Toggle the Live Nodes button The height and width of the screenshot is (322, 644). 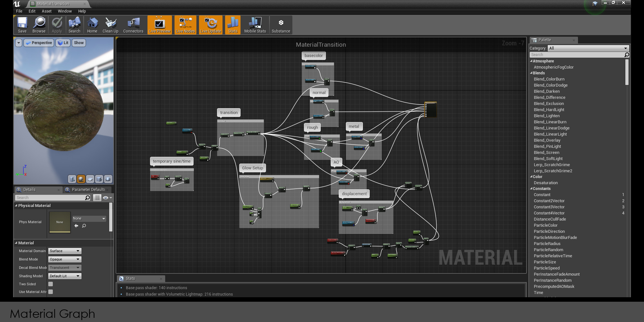pos(185,25)
